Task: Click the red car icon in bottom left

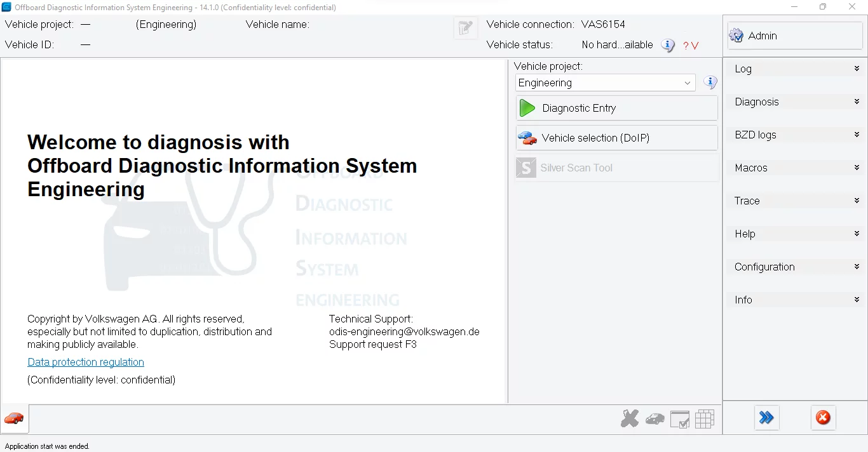Action: point(13,419)
